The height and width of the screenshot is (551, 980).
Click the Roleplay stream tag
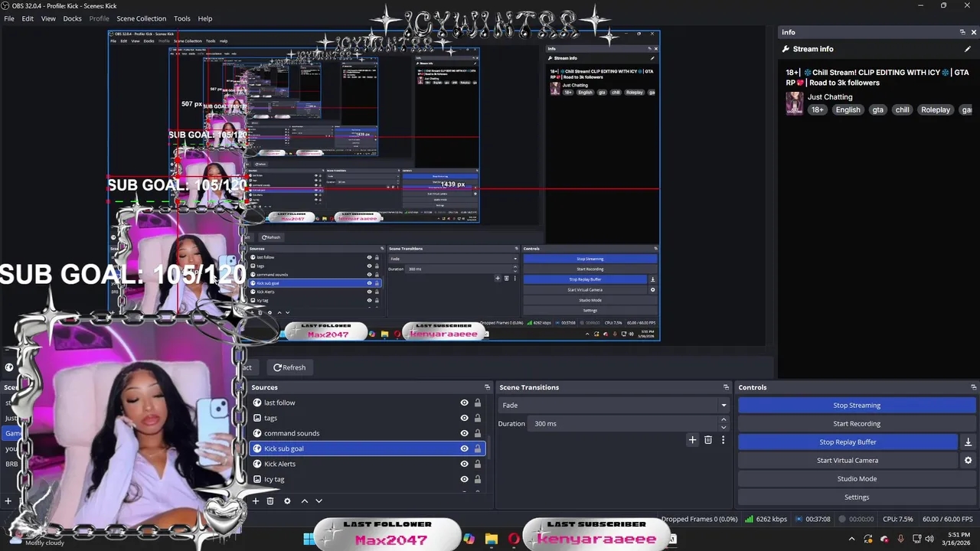[935, 109]
